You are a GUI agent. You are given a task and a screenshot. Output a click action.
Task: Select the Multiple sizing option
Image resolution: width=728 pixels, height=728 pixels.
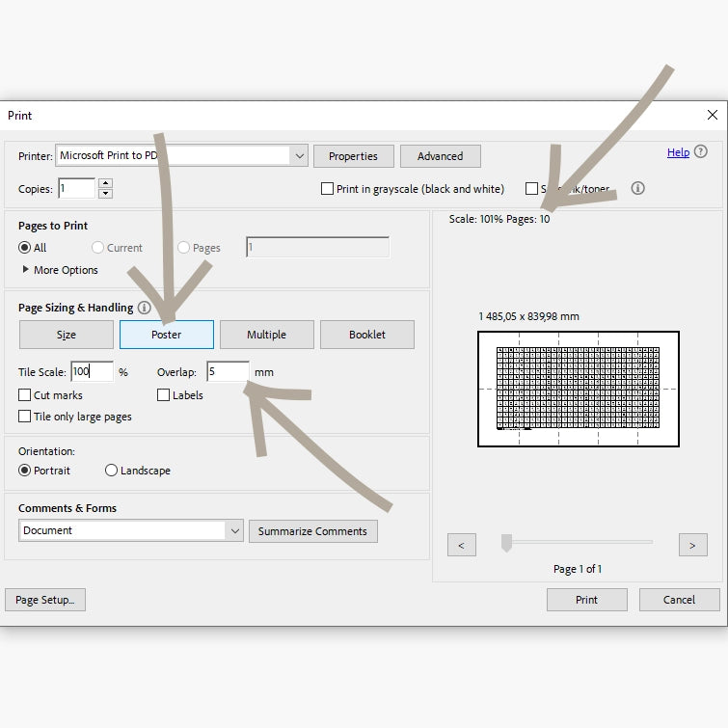click(x=266, y=335)
